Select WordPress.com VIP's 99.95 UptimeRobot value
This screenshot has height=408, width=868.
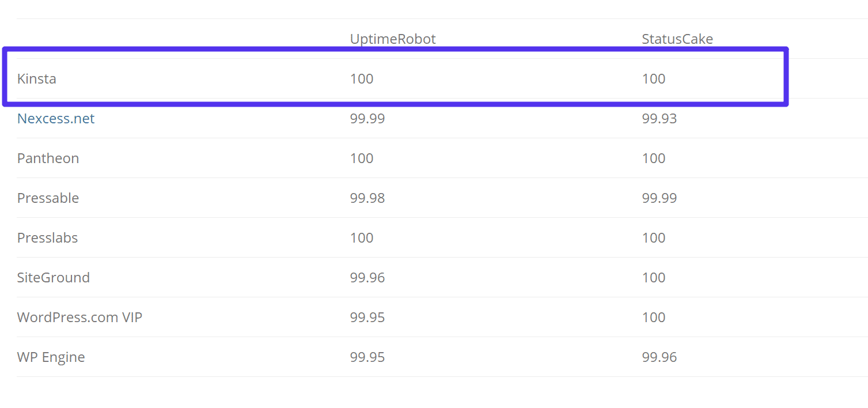(367, 318)
